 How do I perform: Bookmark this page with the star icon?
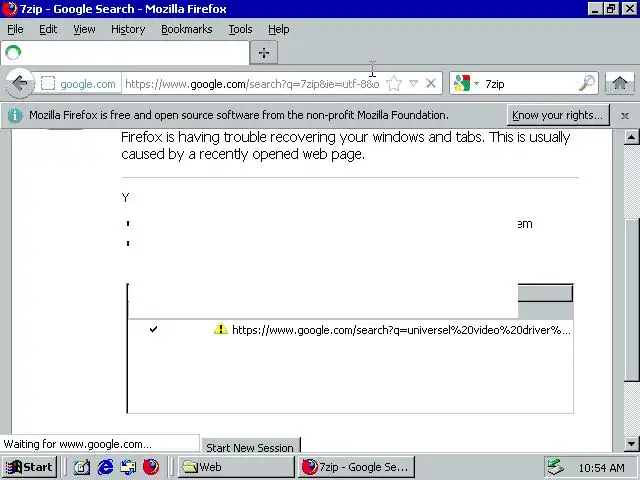(x=393, y=84)
